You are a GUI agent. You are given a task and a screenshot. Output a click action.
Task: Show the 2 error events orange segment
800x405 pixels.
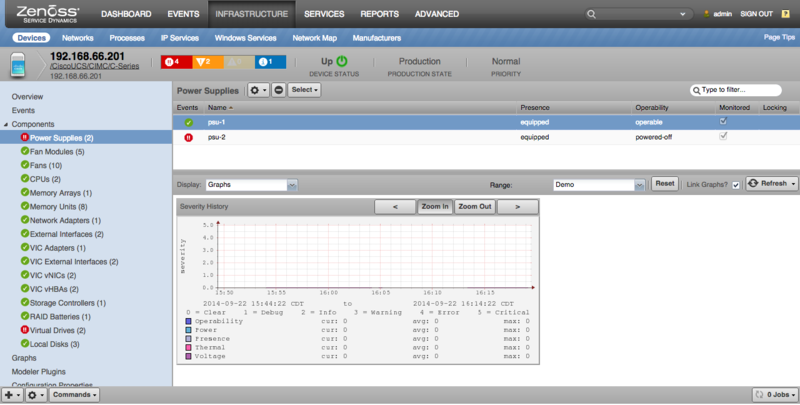point(208,62)
